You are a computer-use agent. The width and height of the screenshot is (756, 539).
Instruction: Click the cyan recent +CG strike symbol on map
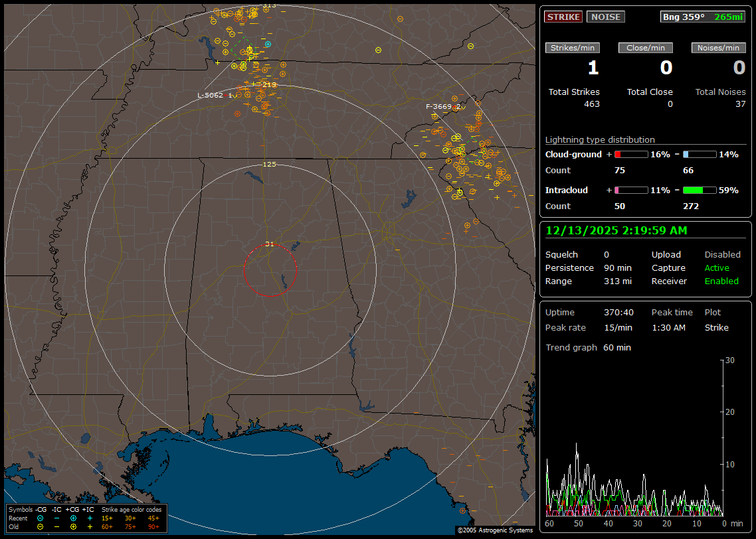(268, 44)
